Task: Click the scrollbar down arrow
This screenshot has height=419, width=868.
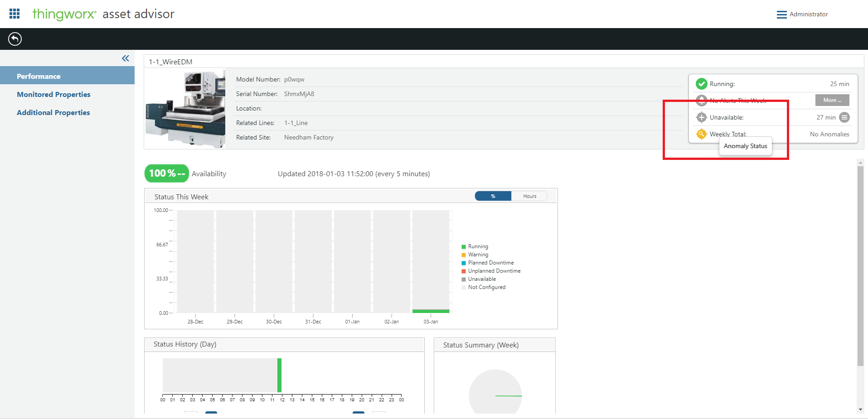Action: 860,409
